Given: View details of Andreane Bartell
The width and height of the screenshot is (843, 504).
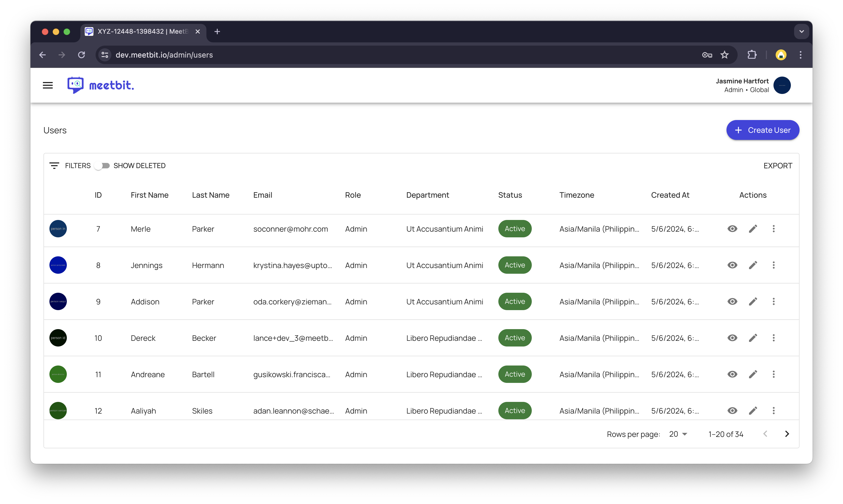Looking at the screenshot, I should click(732, 374).
